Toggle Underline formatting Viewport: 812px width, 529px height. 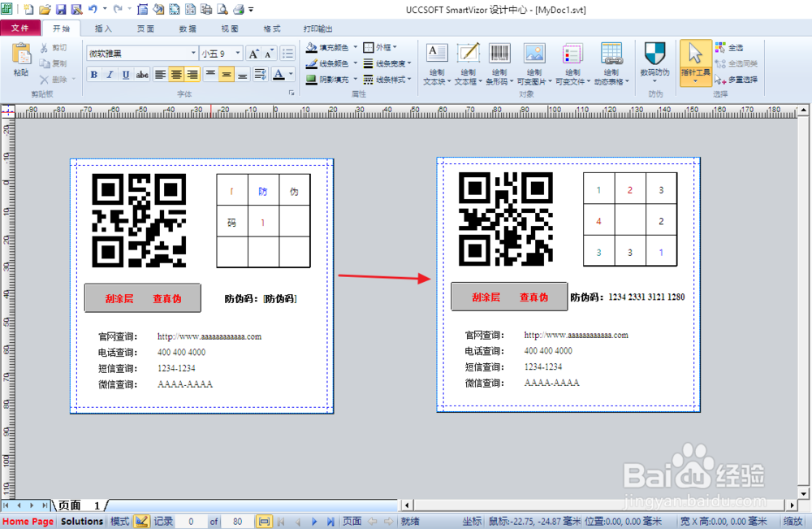click(x=126, y=75)
